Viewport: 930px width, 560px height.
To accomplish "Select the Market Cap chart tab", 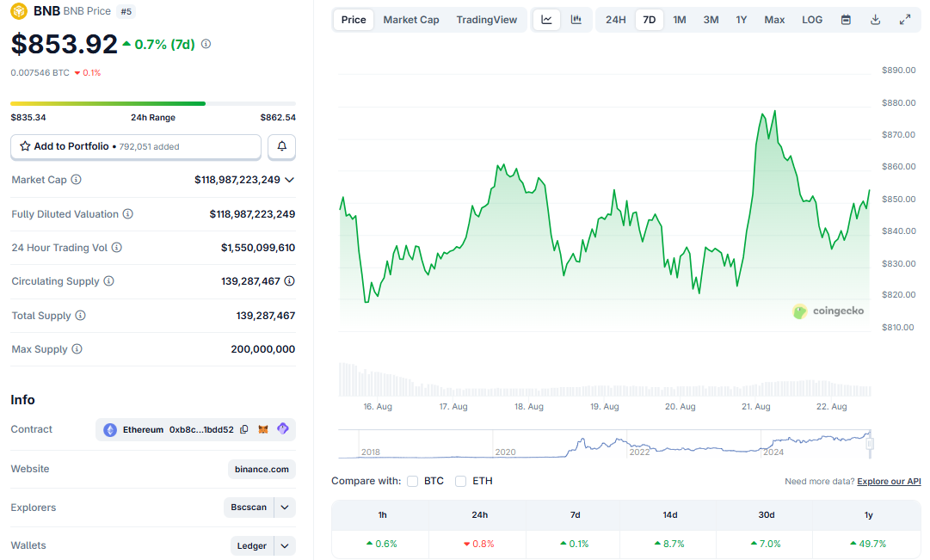I will click(x=411, y=20).
